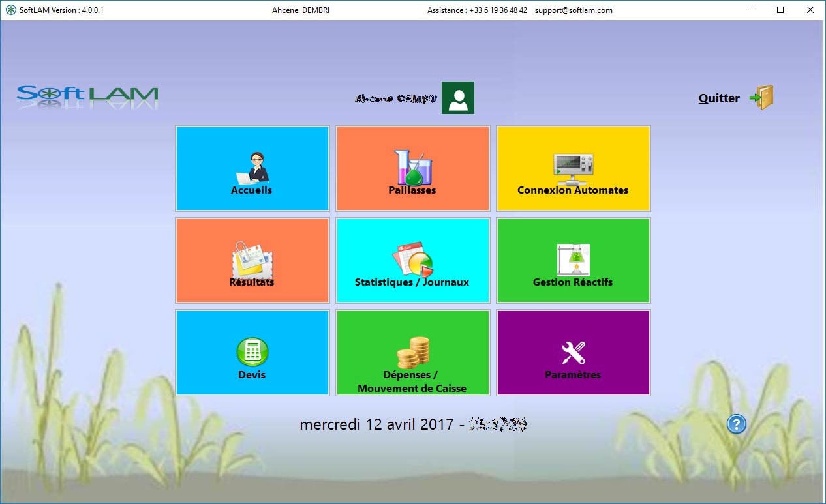The image size is (826, 504).
Task: Open Paramètres wrench and screwdriver icon
Action: tap(573, 353)
